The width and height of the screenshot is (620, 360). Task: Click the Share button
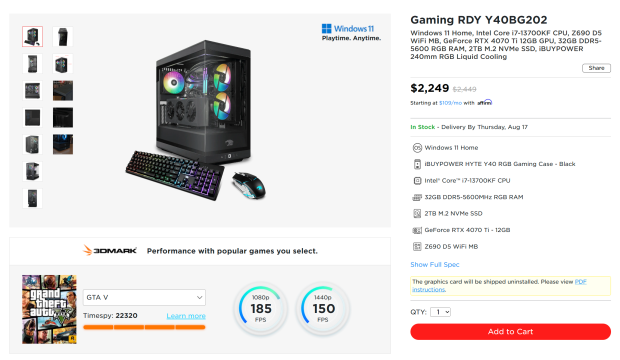596,68
